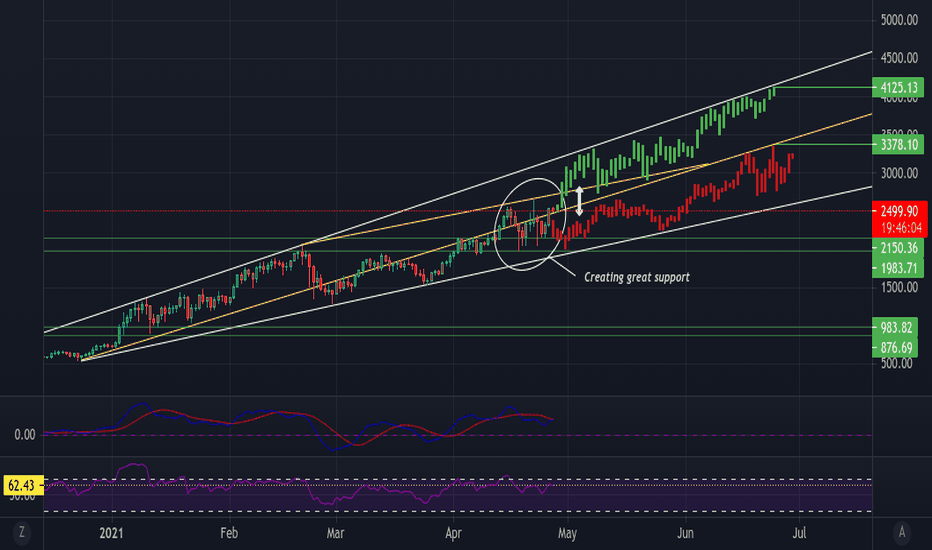Viewport: 932px width, 550px height.
Task: Click the 5000.00 price axis tick
Action: tap(899, 20)
